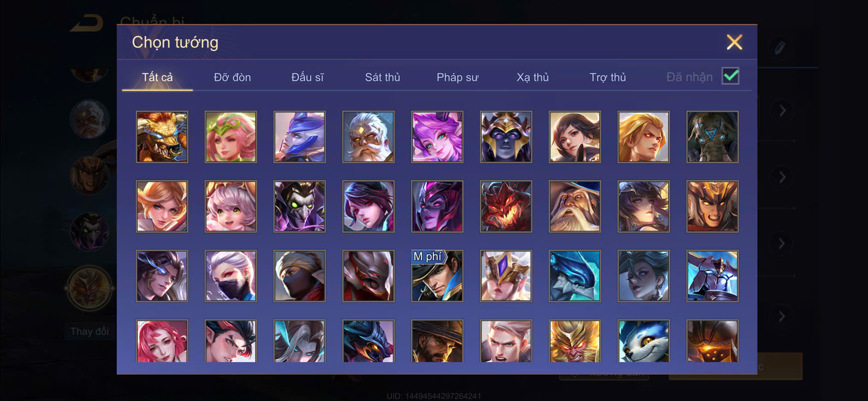
Task: Click the "Tất cả" tab
Action: [157, 77]
